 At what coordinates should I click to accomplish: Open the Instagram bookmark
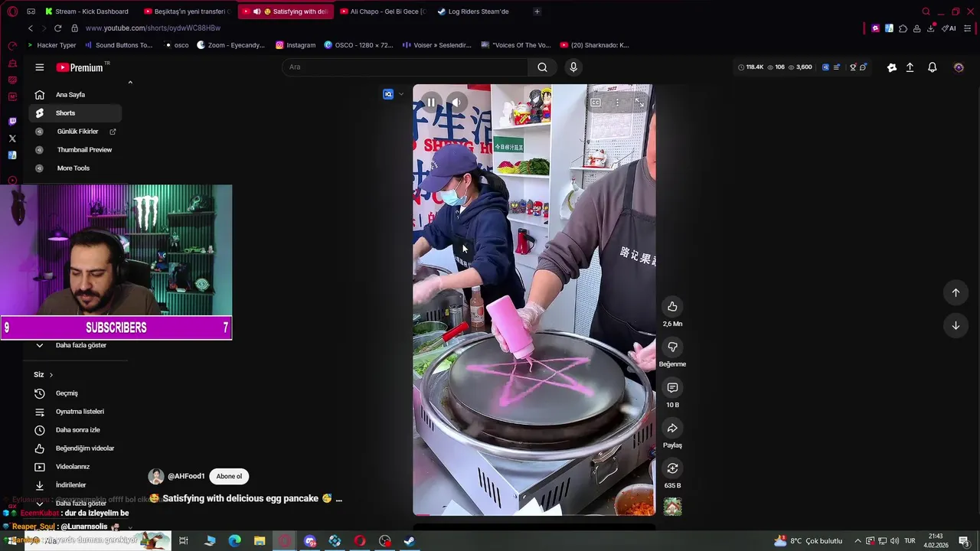[x=296, y=45]
